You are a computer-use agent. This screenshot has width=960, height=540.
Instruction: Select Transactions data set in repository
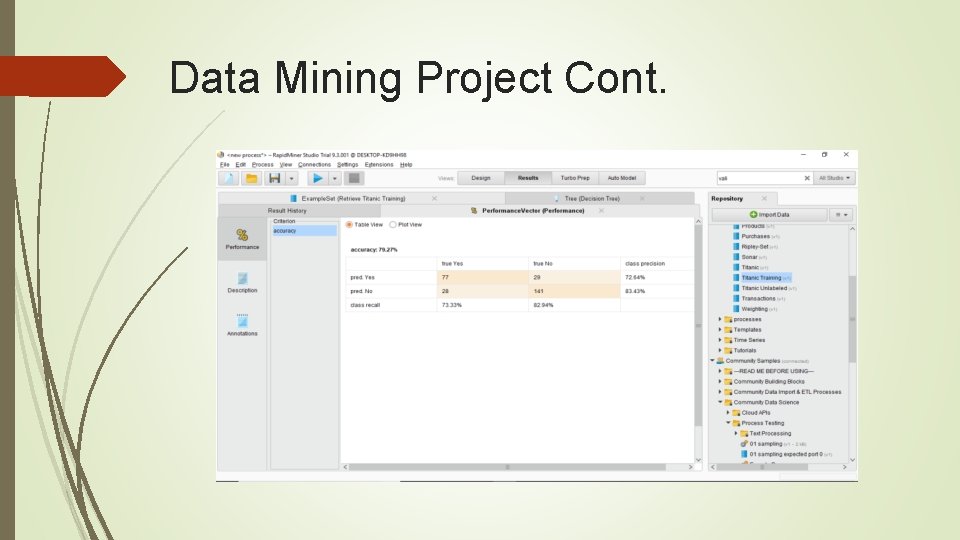[759, 299]
